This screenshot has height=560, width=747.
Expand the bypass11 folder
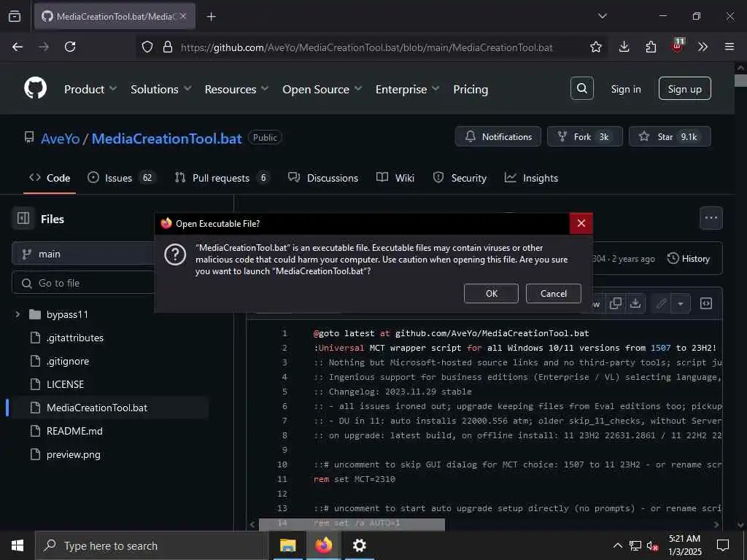pyautogui.click(x=18, y=314)
